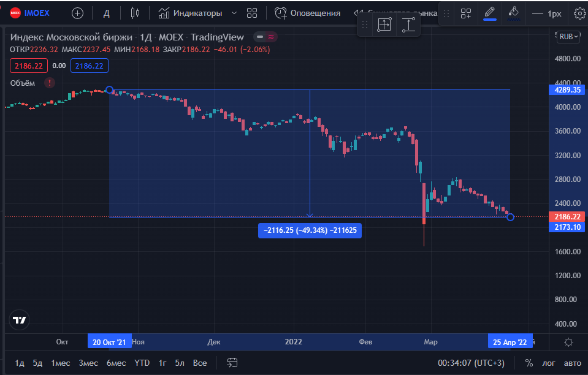Set range to 3мес

88,363
